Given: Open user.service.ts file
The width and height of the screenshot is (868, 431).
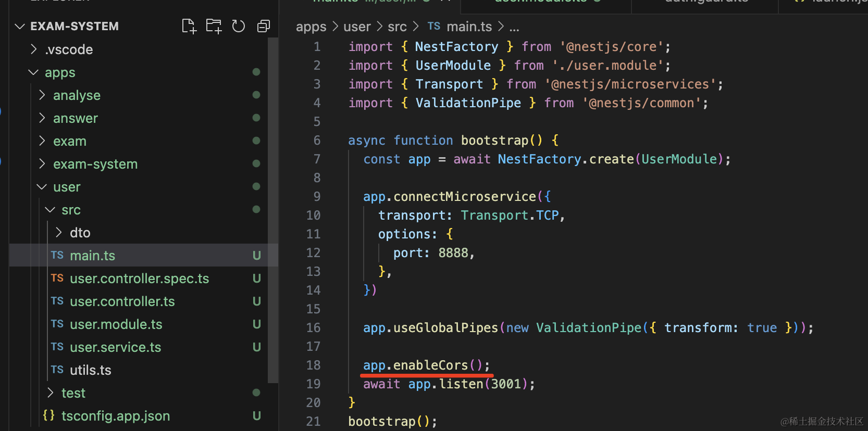Looking at the screenshot, I should click(x=116, y=347).
